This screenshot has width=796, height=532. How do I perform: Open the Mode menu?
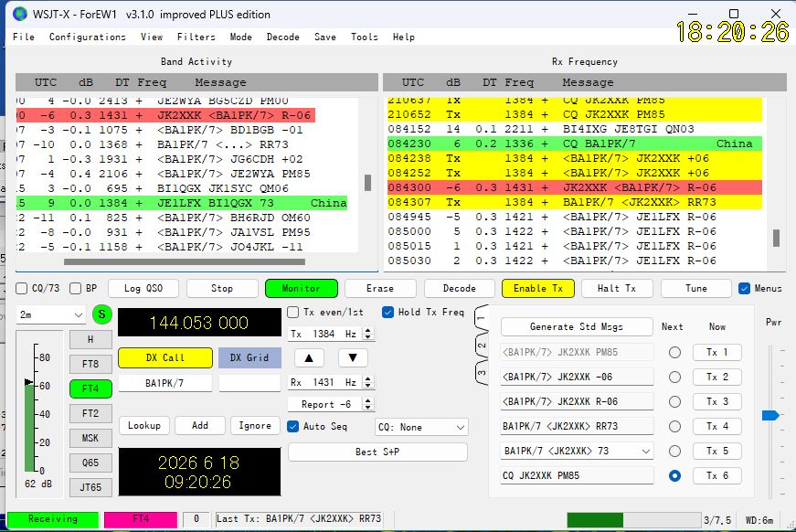coord(240,37)
